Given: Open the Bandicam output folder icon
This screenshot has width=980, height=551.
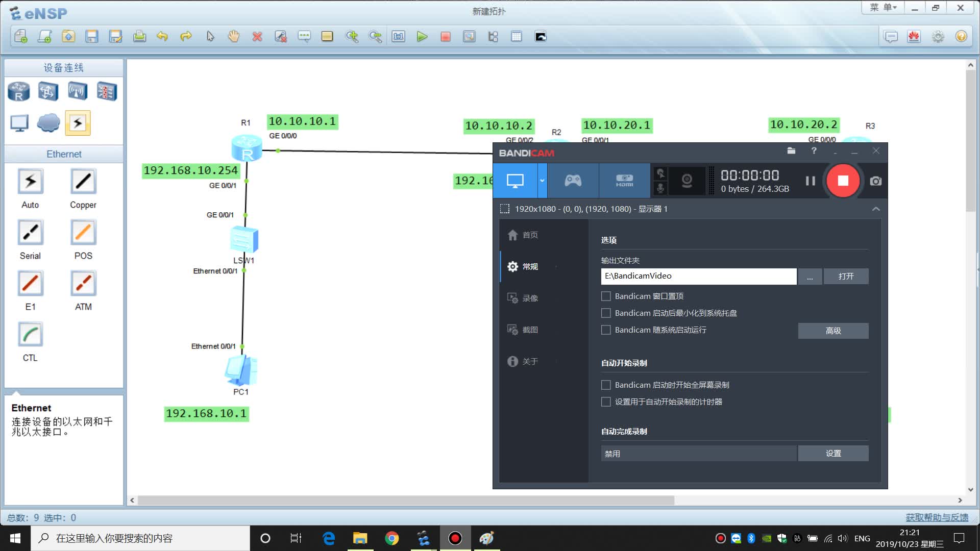Looking at the screenshot, I should tap(791, 151).
